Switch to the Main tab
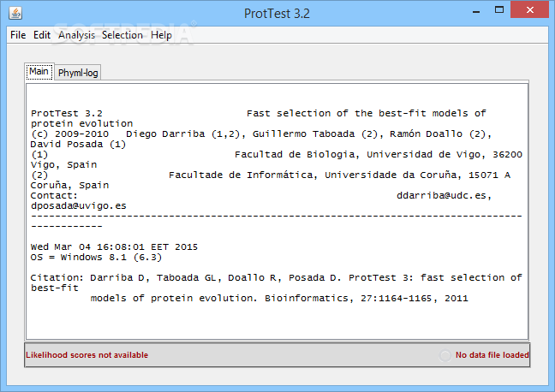The height and width of the screenshot is (392, 555). (x=39, y=72)
